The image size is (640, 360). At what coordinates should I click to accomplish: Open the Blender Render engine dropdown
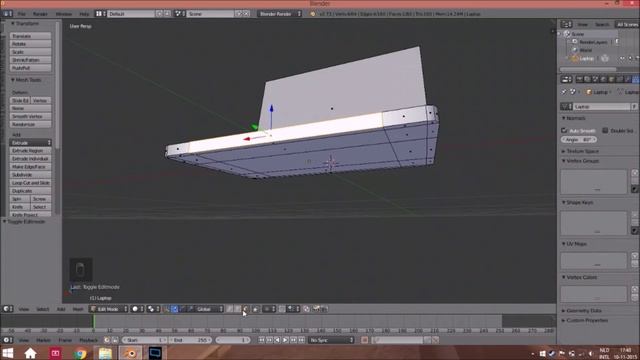[x=280, y=14]
